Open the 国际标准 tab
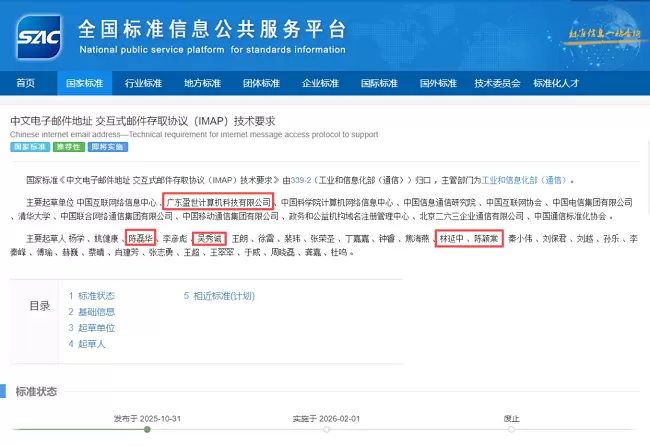650x446 pixels. 380,83
